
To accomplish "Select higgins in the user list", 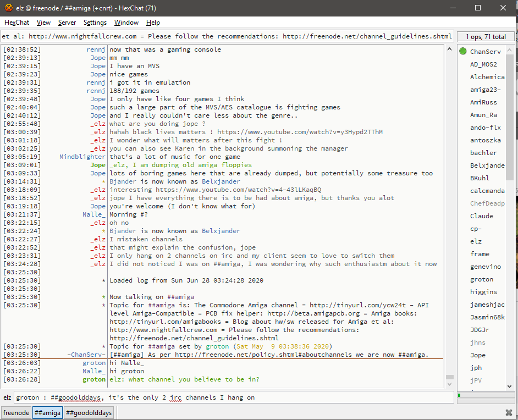I will tap(483, 292).
